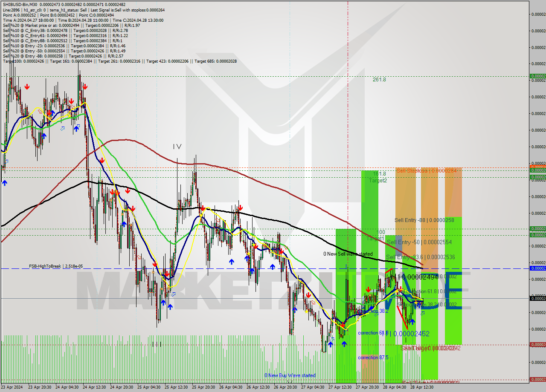The width and height of the screenshot is (546, 392).
Task: Click the '27 Apr 20:30' time axis label
Action: coord(367,387)
